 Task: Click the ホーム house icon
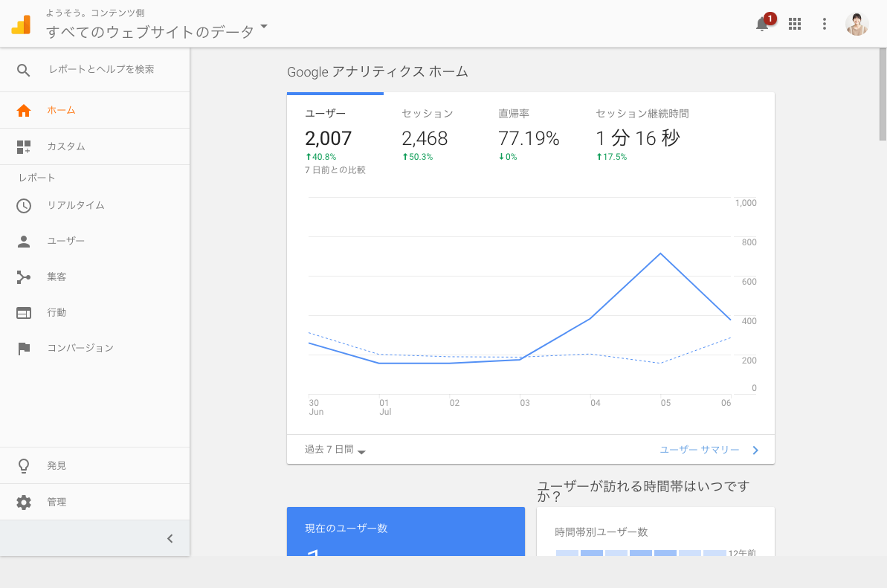tap(24, 111)
